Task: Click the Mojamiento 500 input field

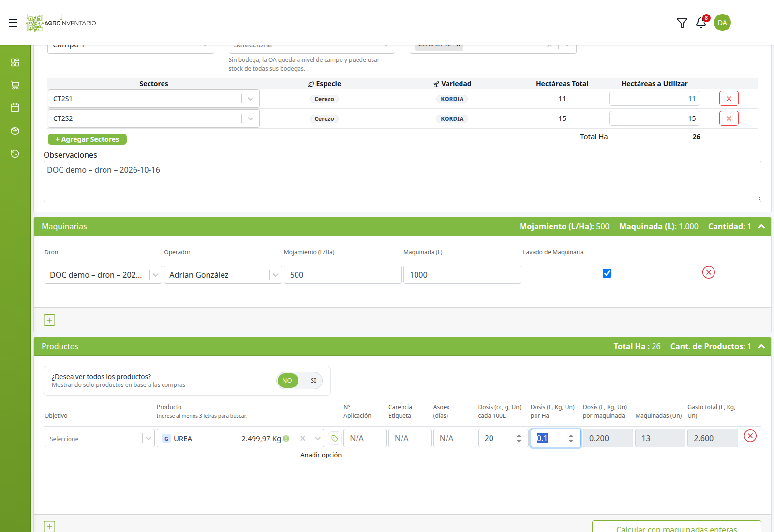Action: point(342,275)
